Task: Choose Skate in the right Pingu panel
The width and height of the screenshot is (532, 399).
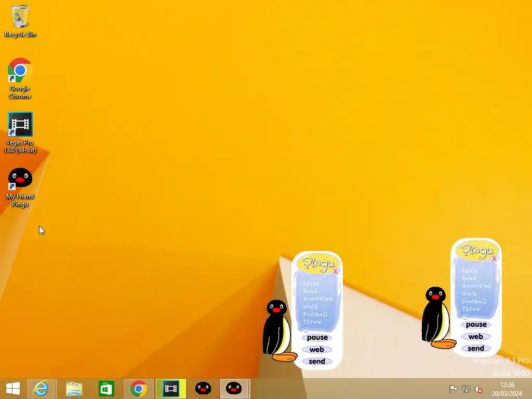Action: (470, 271)
